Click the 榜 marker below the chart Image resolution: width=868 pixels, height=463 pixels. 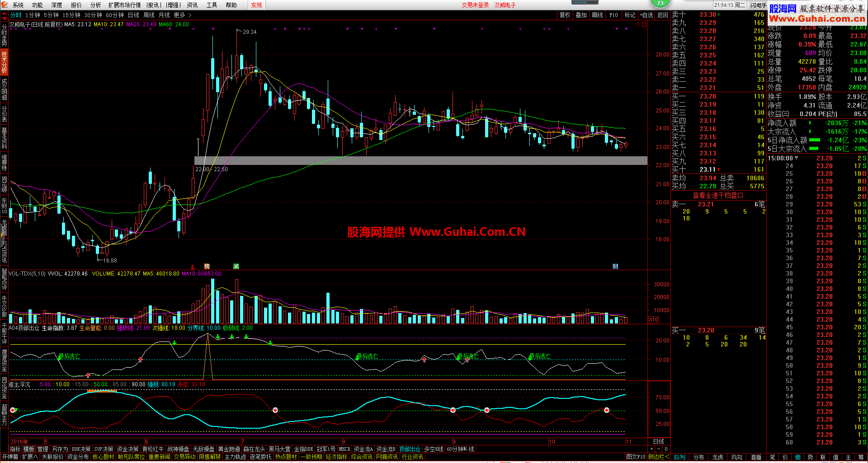pos(207,267)
